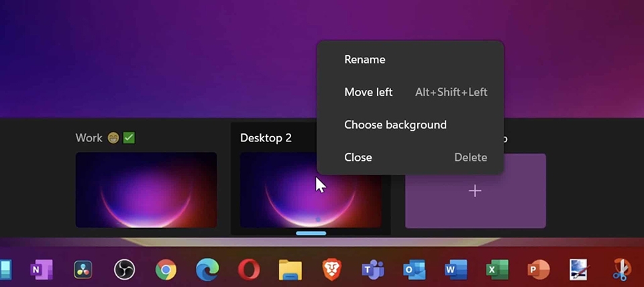Open Microsoft Teams from taskbar
This screenshot has width=644, height=287.
point(372,270)
